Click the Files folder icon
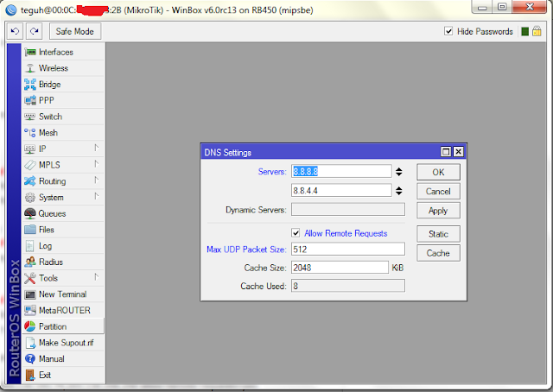The height and width of the screenshot is (392, 553). point(30,230)
